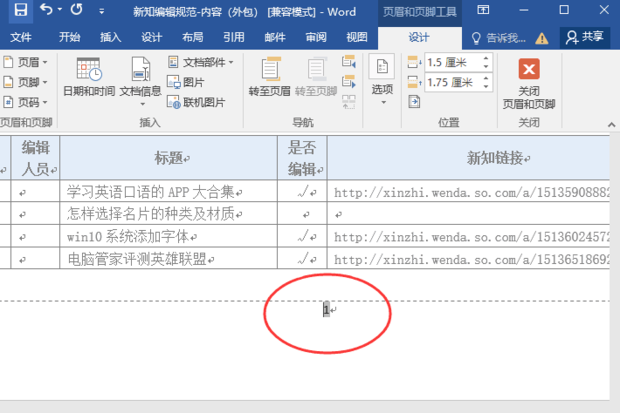Open the Document Info (文档信息) menu

(x=141, y=81)
